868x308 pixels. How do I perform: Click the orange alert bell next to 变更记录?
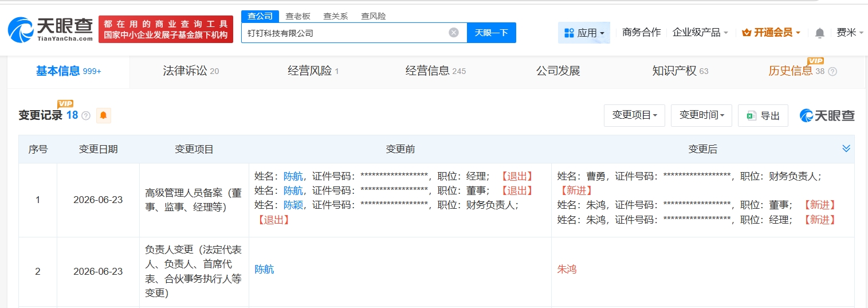104,115
